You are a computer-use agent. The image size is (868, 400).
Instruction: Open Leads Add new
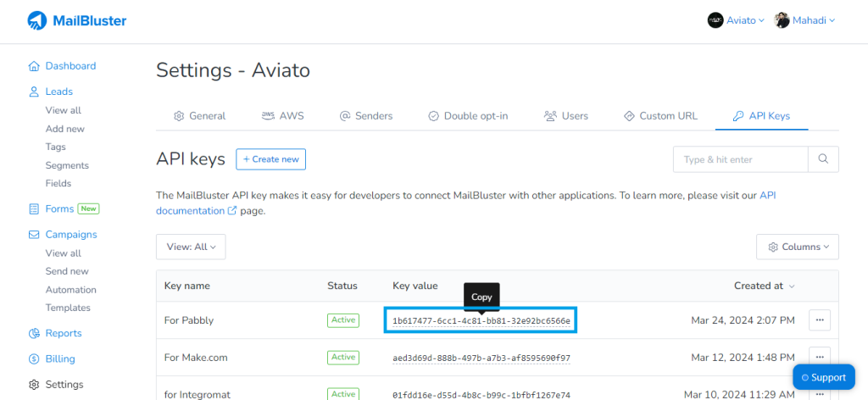click(64, 129)
